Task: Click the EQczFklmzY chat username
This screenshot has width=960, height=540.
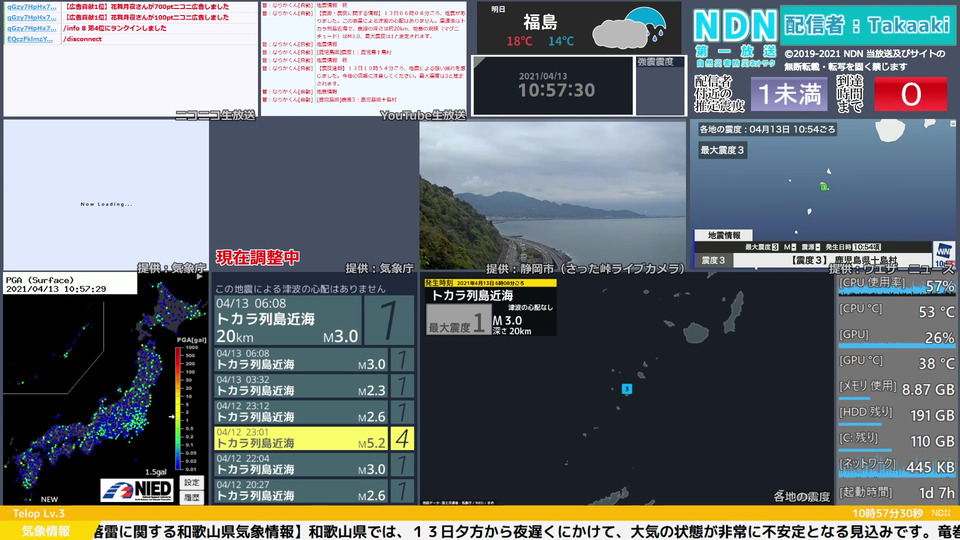Action: tap(30, 39)
